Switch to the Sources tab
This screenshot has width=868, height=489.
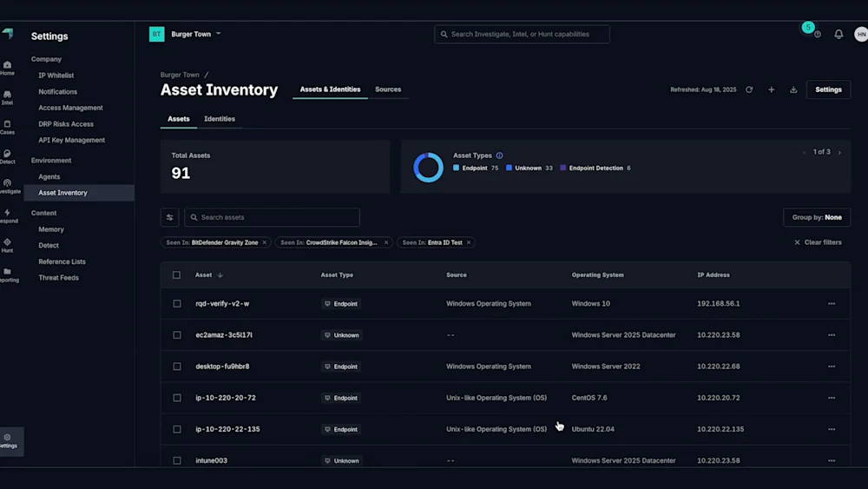click(x=388, y=89)
